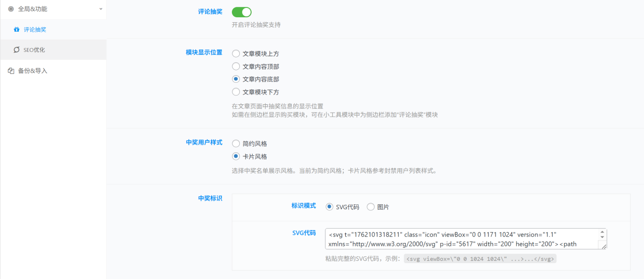This screenshot has width=644, height=279.
Task: Click the SVG textarea resize handle
Action: click(603, 246)
